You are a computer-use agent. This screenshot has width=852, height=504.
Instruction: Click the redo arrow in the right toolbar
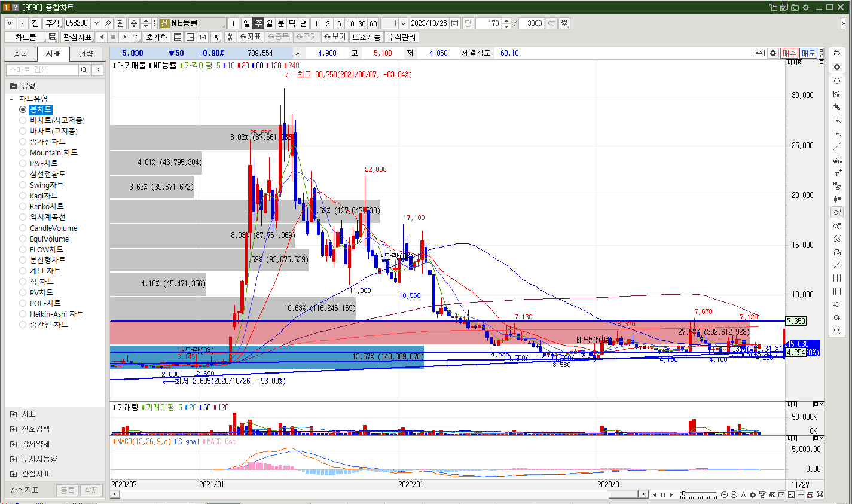[x=837, y=317]
